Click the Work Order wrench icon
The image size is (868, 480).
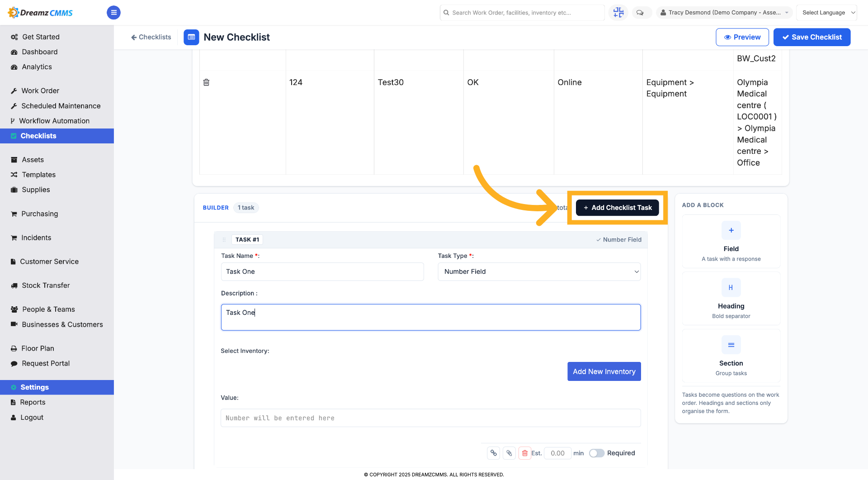click(14, 91)
